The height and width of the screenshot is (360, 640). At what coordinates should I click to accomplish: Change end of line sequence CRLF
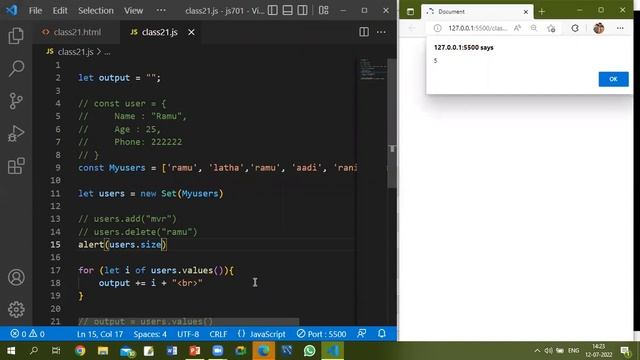point(218,334)
